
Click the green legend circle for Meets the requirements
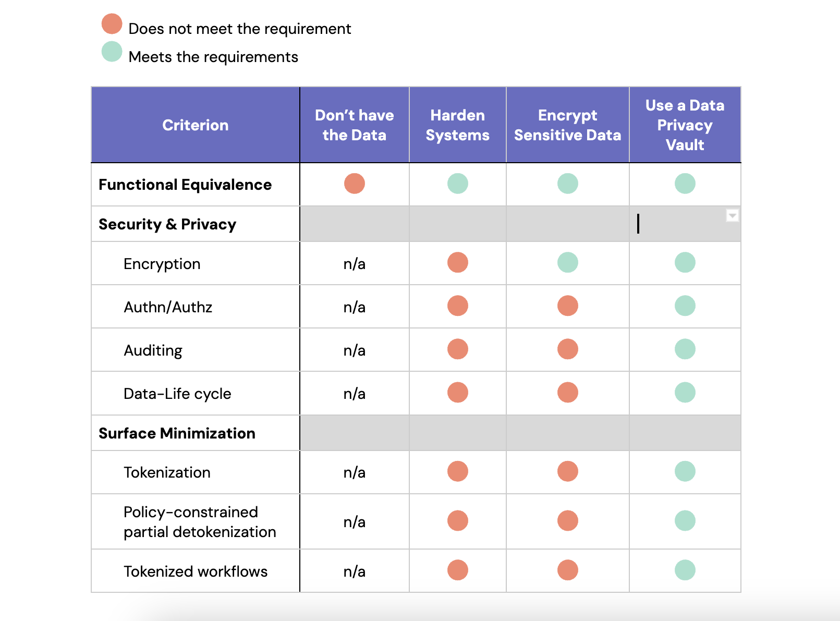coord(112,52)
